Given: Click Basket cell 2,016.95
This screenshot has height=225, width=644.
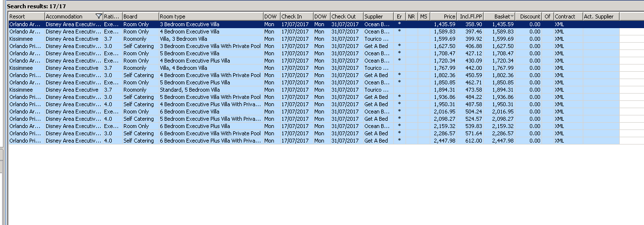Looking at the screenshot, I should (x=499, y=112).
